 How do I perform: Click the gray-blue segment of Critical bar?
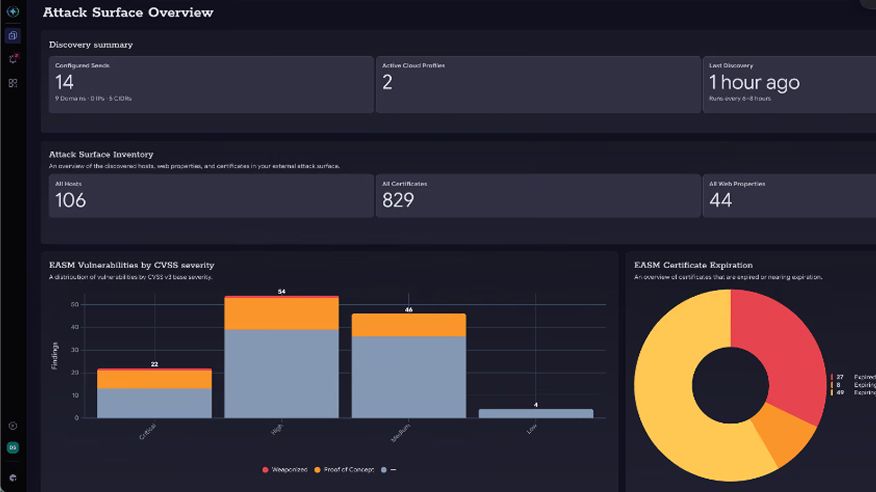tap(154, 403)
